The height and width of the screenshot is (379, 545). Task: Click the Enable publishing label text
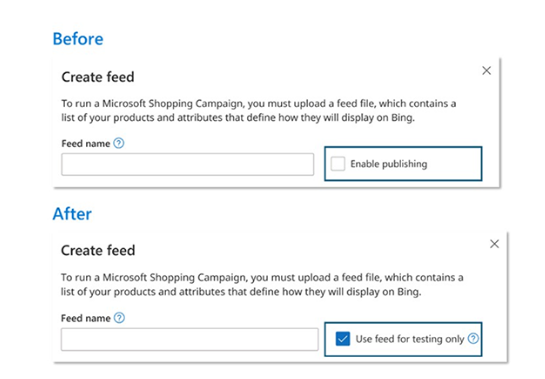click(389, 164)
